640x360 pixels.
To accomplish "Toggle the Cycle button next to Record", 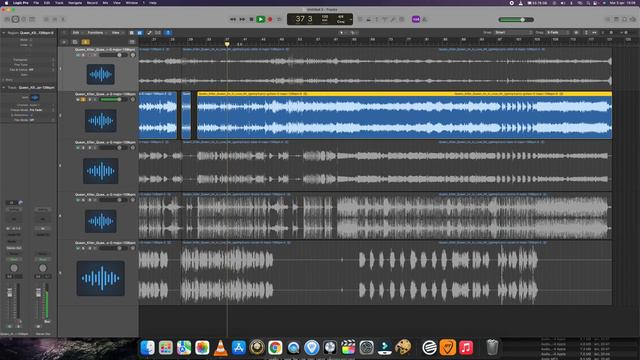I will pos(279,19).
